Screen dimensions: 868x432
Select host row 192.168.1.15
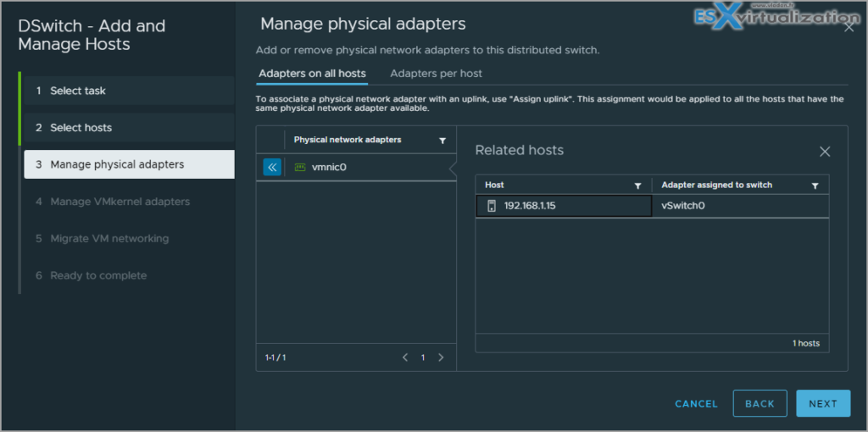(x=535, y=206)
